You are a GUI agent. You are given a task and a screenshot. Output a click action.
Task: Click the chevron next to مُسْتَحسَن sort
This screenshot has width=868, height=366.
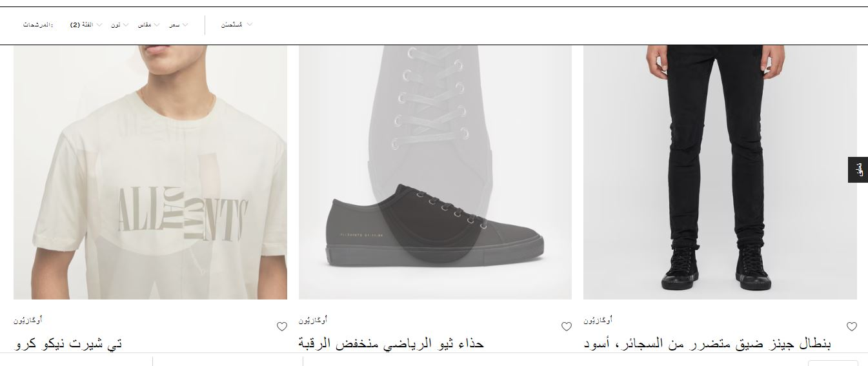[x=250, y=25]
